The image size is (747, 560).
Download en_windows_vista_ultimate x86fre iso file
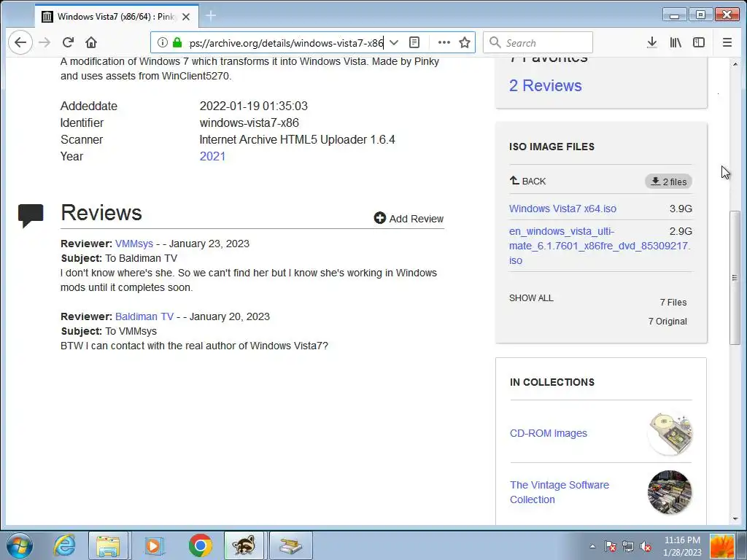click(600, 246)
